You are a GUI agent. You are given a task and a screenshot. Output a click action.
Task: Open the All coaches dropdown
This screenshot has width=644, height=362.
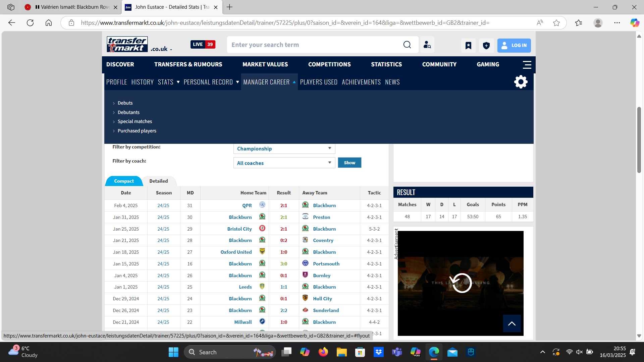284,163
